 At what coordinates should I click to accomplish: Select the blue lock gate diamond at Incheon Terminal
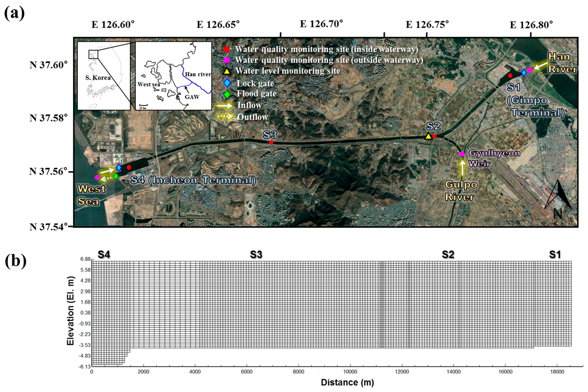pos(119,167)
